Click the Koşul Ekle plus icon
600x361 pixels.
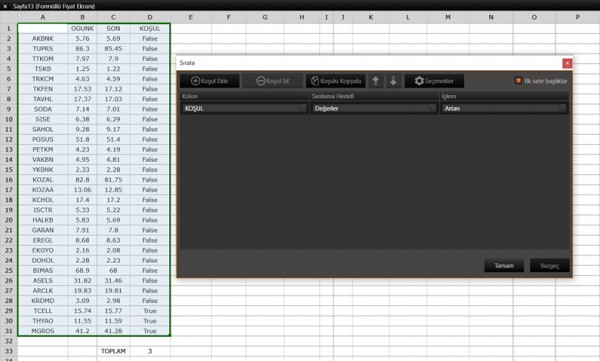(195, 81)
